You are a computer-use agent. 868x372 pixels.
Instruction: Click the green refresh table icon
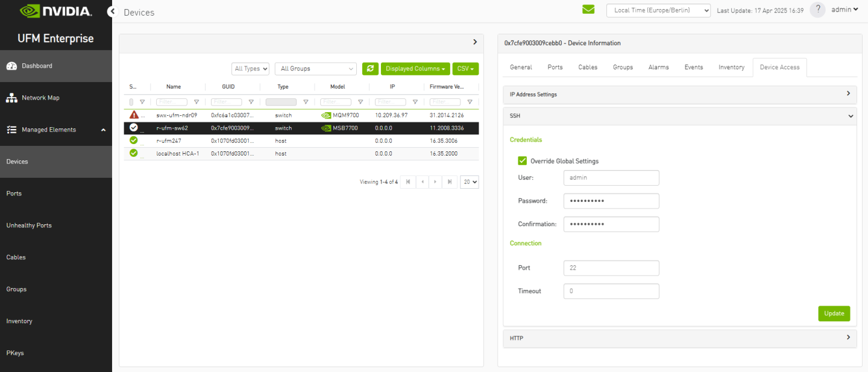point(370,69)
